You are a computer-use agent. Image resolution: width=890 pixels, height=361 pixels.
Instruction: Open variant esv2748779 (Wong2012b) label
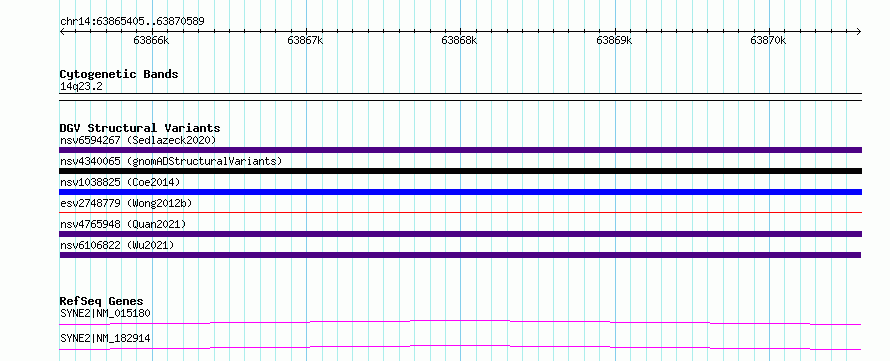point(125,203)
